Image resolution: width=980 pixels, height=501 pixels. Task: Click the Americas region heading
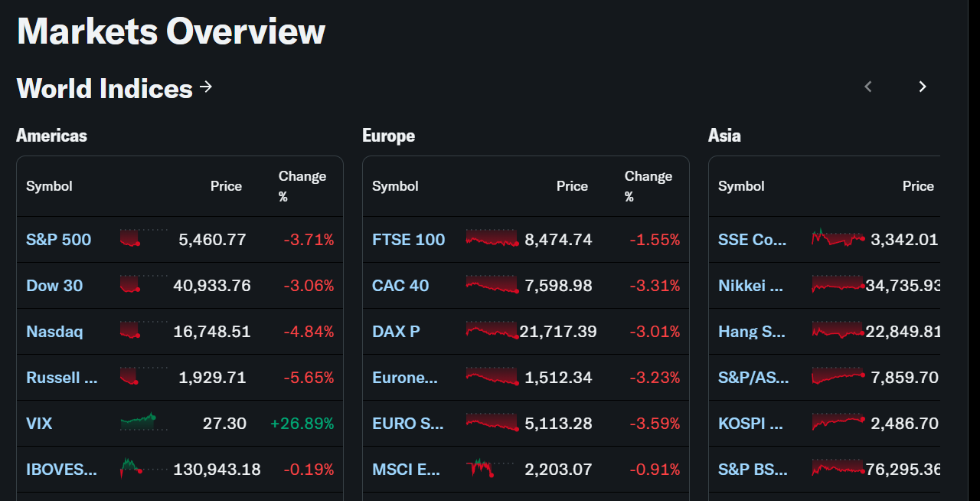[x=51, y=136]
